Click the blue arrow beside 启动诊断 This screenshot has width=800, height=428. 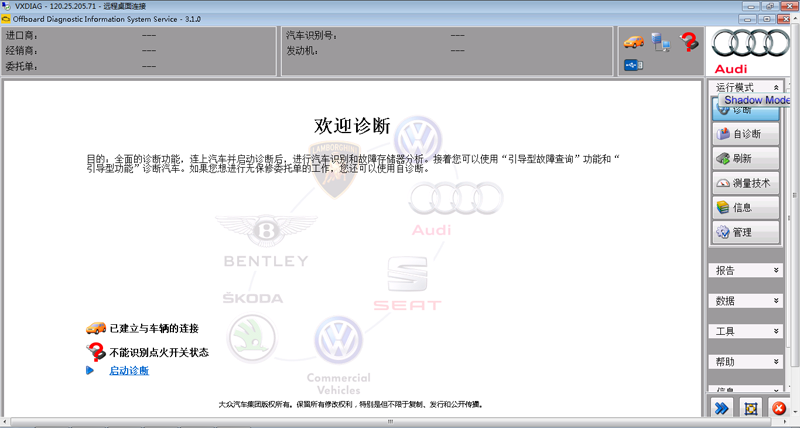pos(90,370)
